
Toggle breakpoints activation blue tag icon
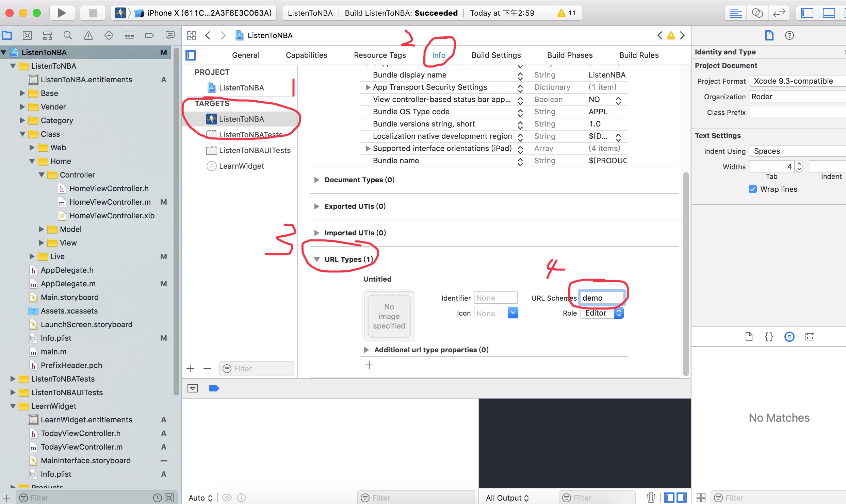[x=214, y=388]
